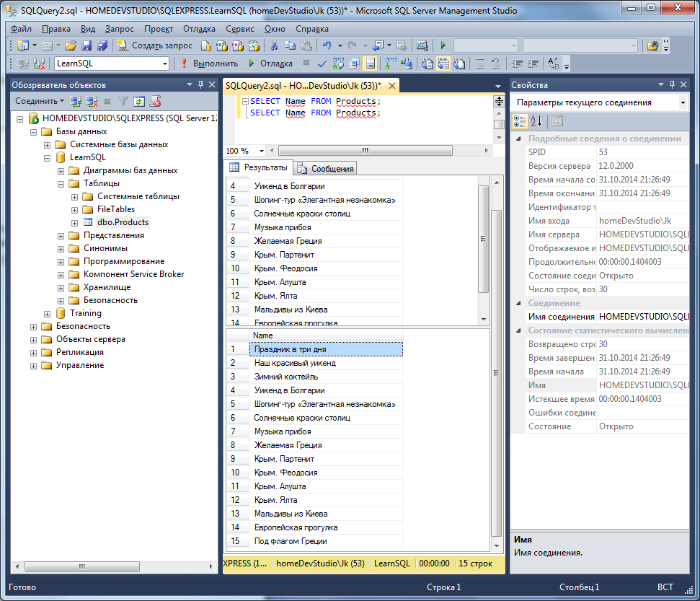The width and height of the screenshot is (700, 601).
Task: Collapse Подробные сведения о соединении section
Action: 519,139
